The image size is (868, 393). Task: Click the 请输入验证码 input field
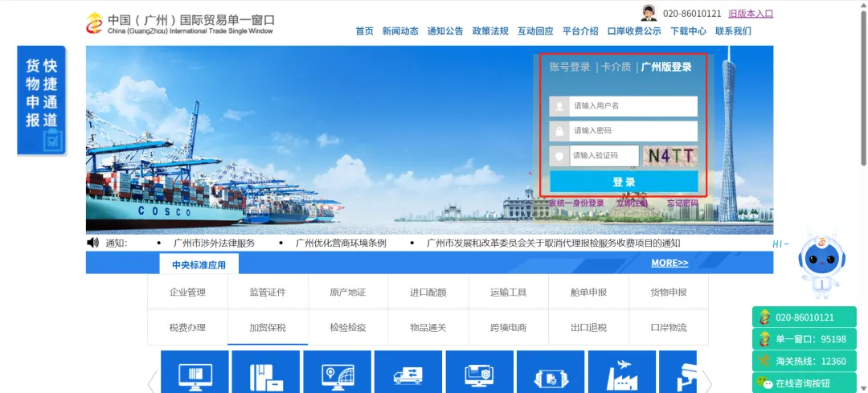click(604, 156)
